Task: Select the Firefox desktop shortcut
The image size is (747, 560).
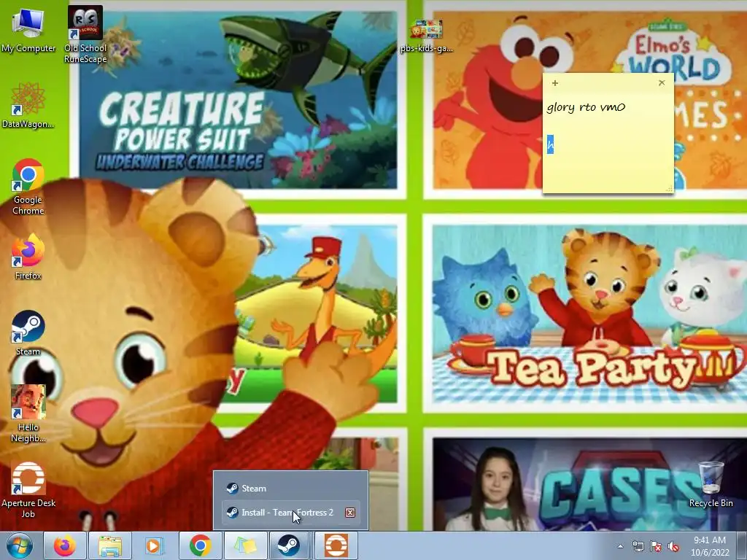Action: pyautogui.click(x=28, y=257)
